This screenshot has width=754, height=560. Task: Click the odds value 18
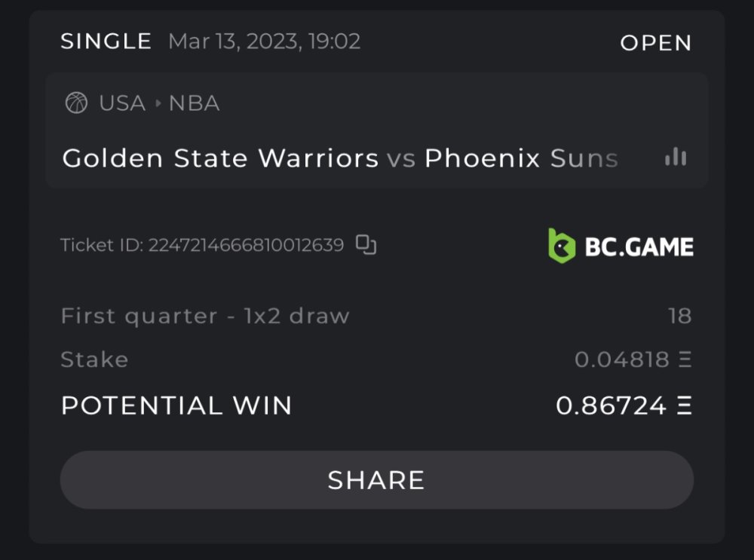point(679,316)
